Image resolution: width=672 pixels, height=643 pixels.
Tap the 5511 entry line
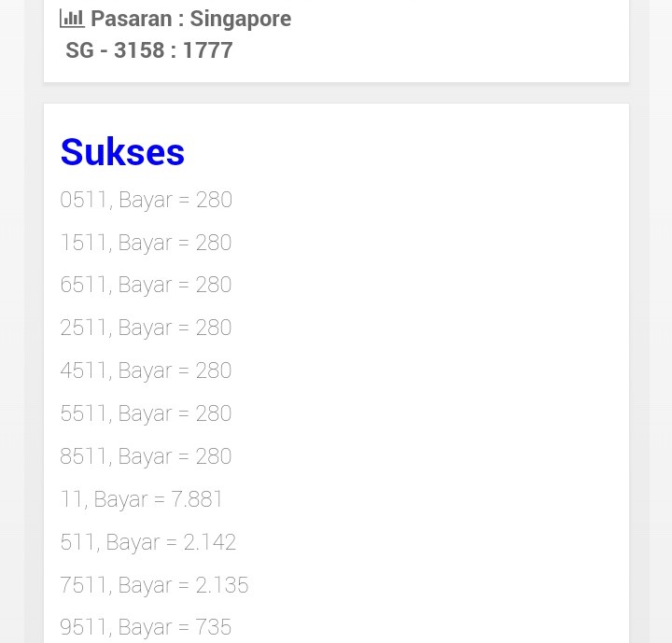[x=146, y=413]
